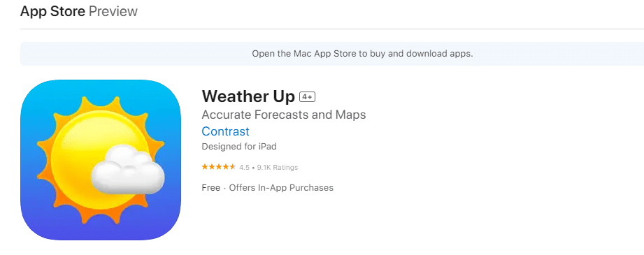The height and width of the screenshot is (255, 644).
Task: Click the fourth orange rating star
Action: tap(226, 167)
